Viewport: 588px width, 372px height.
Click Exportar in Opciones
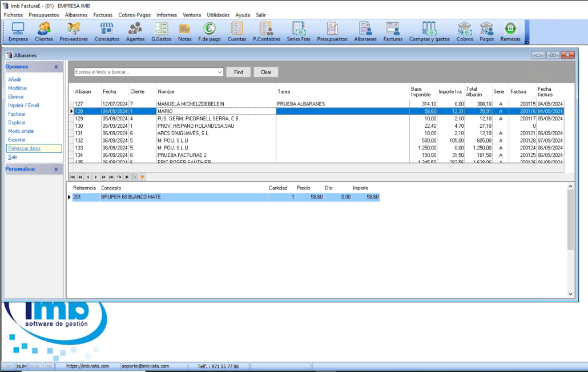pos(17,140)
